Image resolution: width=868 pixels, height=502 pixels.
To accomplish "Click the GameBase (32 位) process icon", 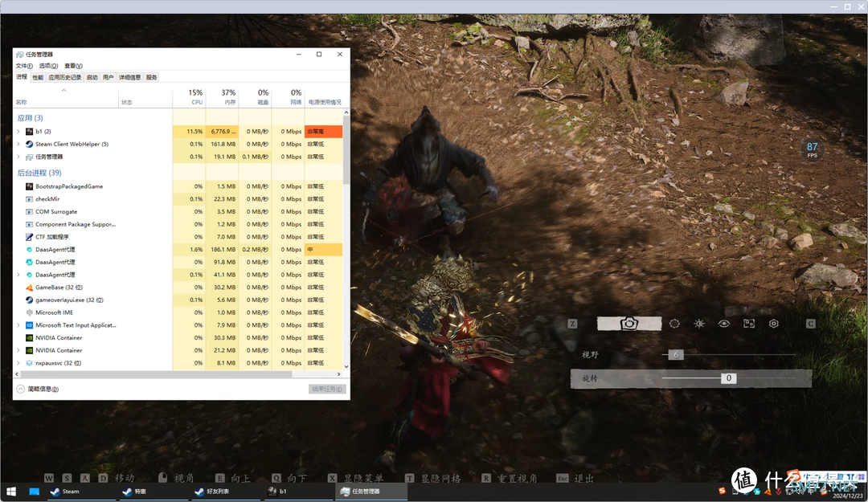I will [x=30, y=288].
